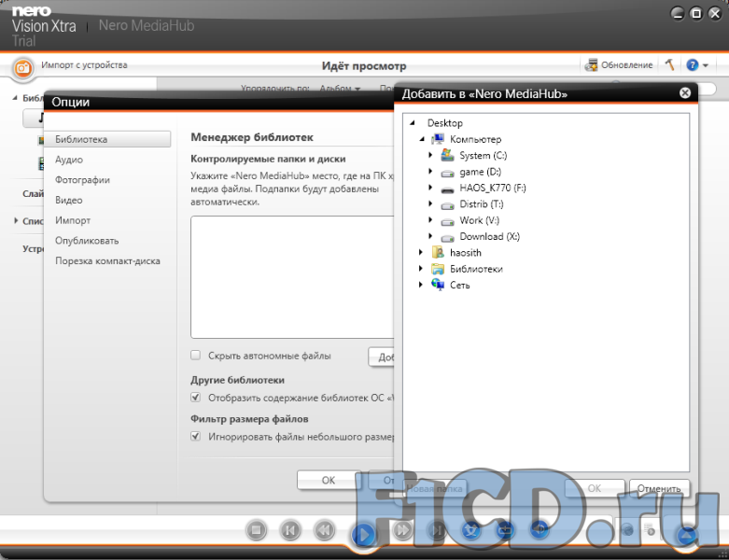
Task: Toggle Игнорировать файлы небольшого размера checkbox
Action: click(x=196, y=437)
